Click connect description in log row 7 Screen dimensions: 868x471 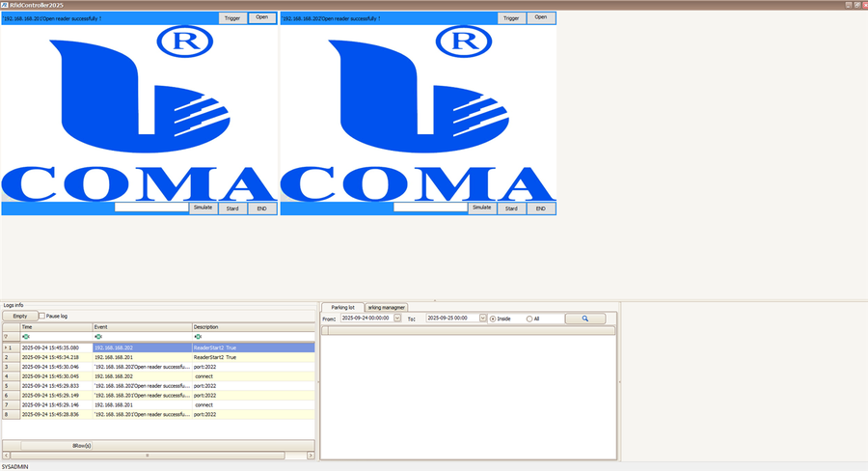pyautogui.click(x=203, y=405)
